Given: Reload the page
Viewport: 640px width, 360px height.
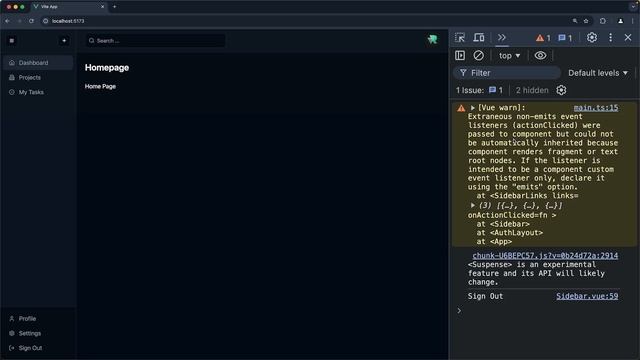Looking at the screenshot, I should coord(31,21).
